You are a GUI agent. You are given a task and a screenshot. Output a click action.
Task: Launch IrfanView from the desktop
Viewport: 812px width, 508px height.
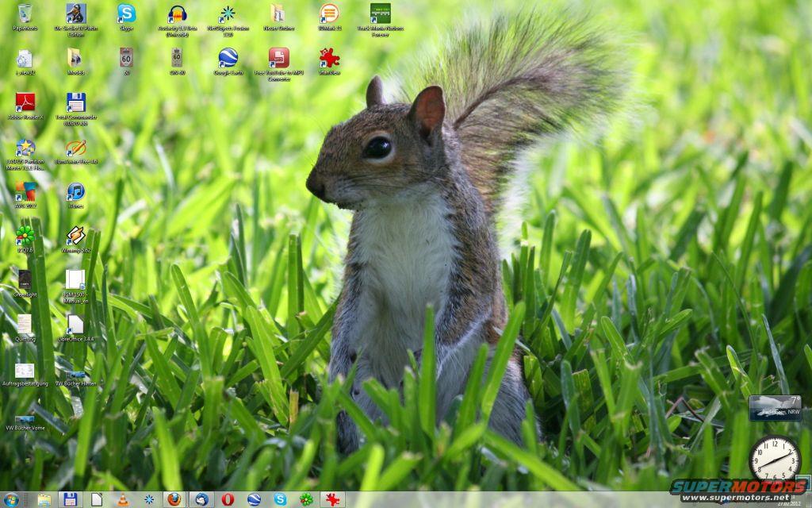pos(329,58)
